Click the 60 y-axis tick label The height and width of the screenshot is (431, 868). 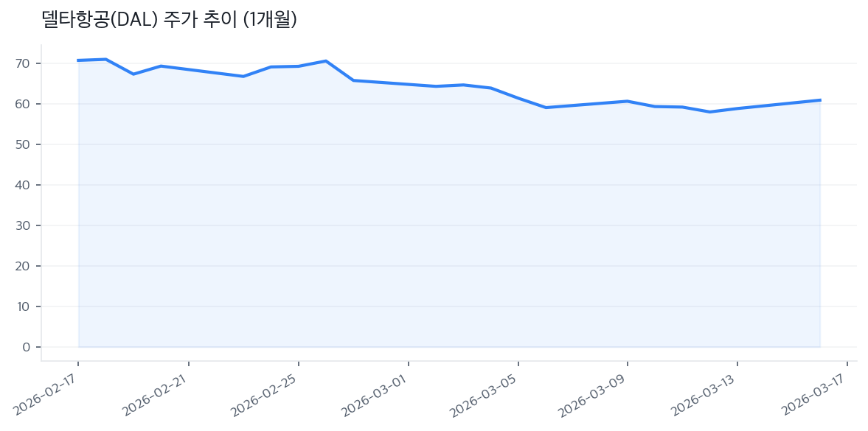[22, 104]
